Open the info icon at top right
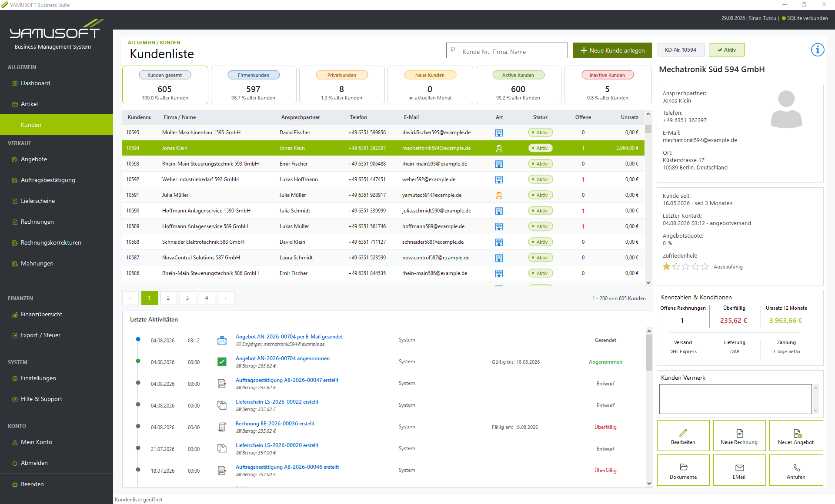This screenshot has width=835, height=504. (817, 50)
